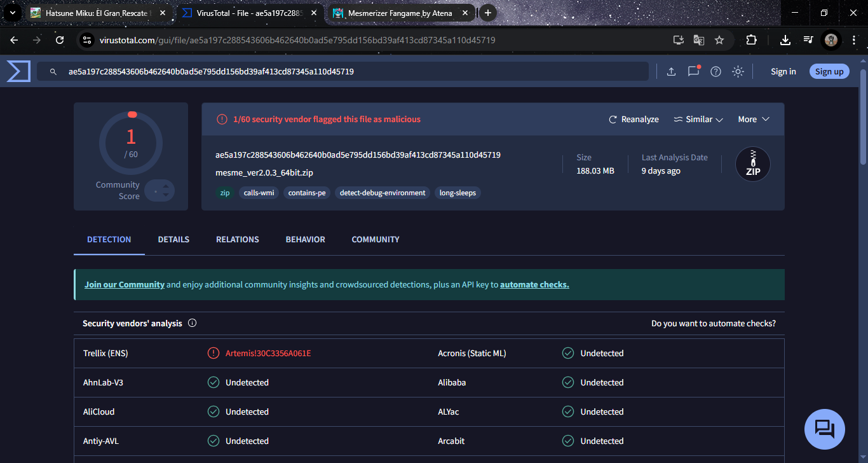Click the ZIP file type icon
868x463 pixels.
(x=753, y=164)
